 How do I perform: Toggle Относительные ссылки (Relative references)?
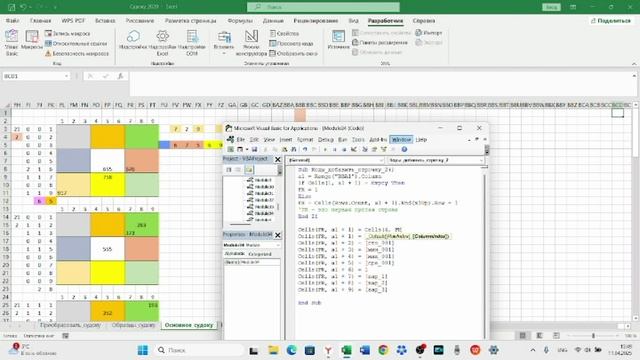76,43
